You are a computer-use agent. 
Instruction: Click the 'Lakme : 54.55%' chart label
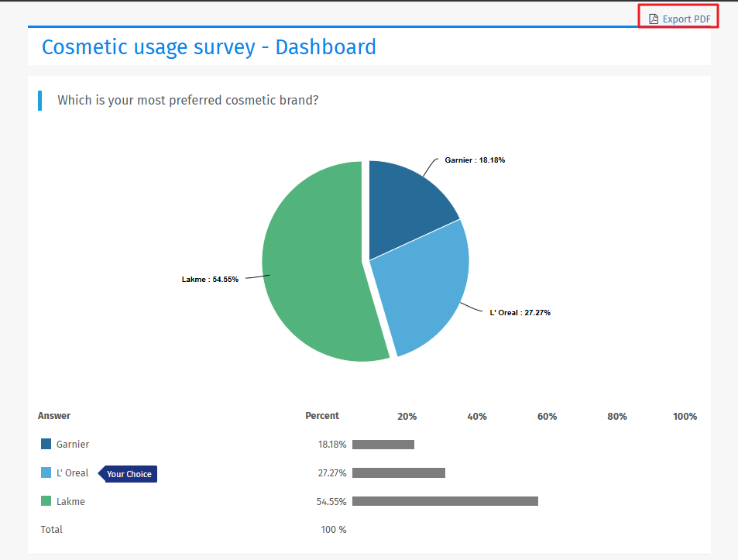tap(210, 279)
